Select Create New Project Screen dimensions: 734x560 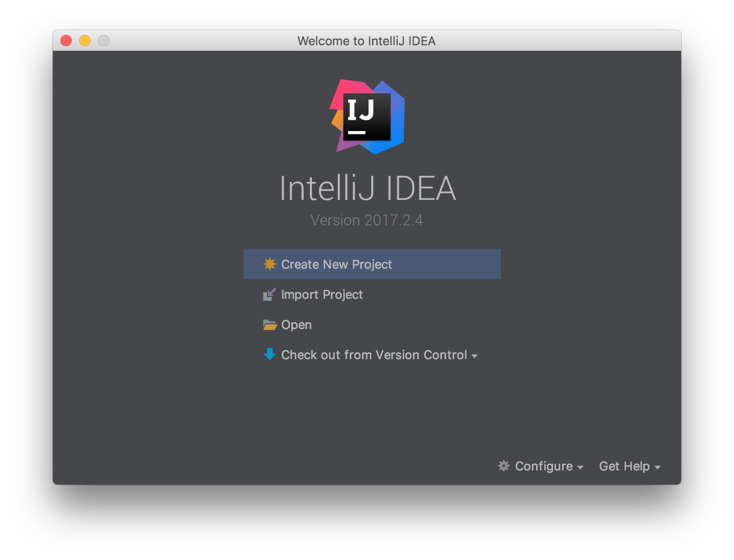336,264
